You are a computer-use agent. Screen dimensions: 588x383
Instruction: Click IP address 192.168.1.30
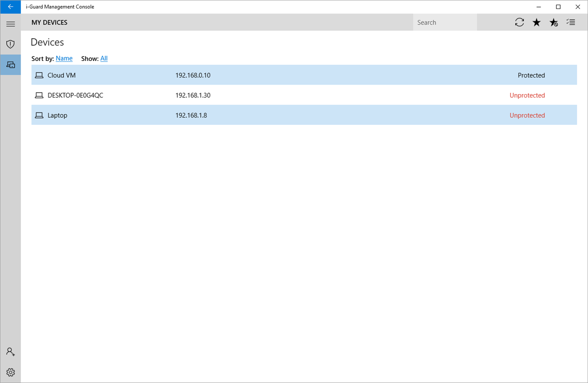tap(193, 95)
